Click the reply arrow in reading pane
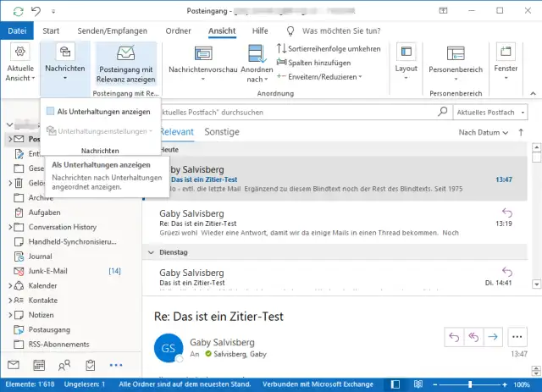Image resolution: width=542 pixels, height=392 pixels. pyautogui.click(x=453, y=336)
